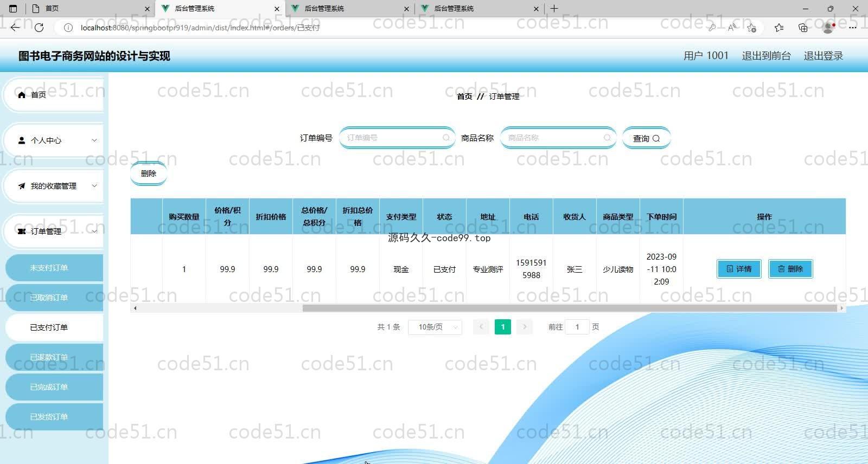
Task: Click the 已支付 status cell
Action: (x=444, y=269)
